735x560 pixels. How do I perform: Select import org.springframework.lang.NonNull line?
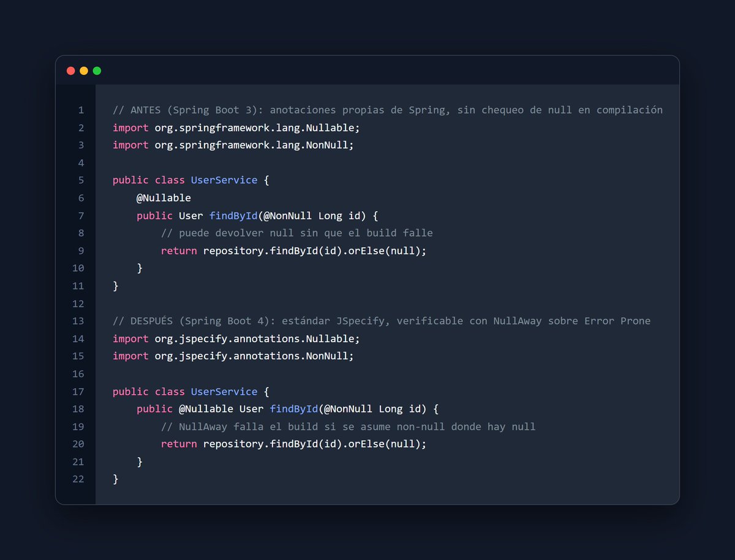[x=233, y=145]
